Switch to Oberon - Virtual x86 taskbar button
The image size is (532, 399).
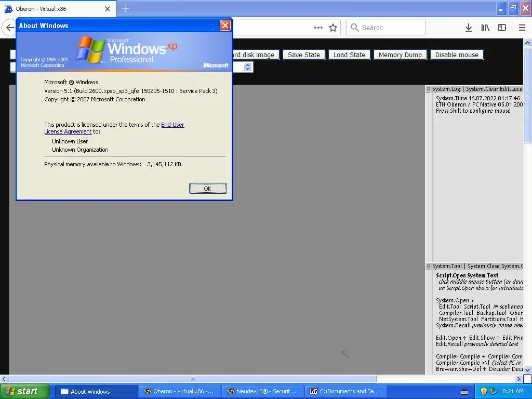click(x=179, y=392)
